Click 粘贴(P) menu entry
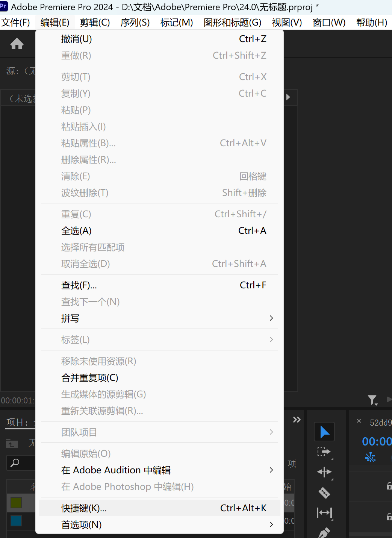Image resolution: width=392 pixels, height=538 pixels. tap(159, 110)
